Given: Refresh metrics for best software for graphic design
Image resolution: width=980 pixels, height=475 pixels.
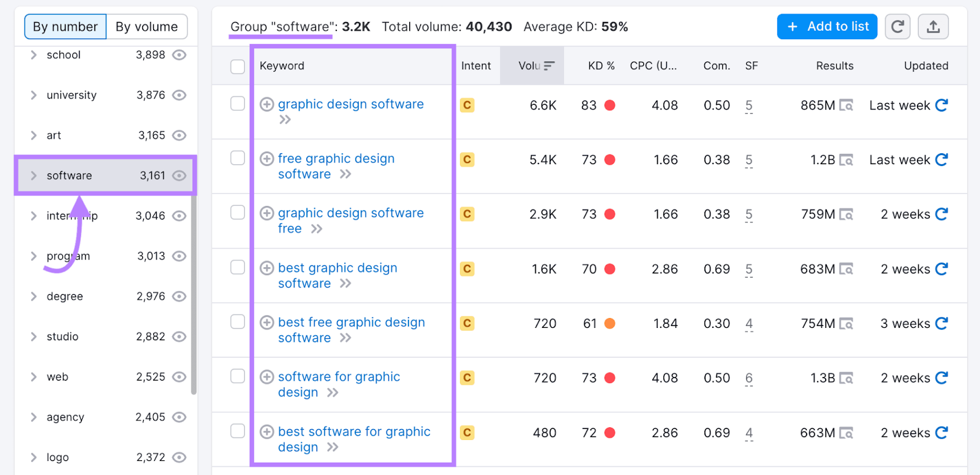Looking at the screenshot, I should pos(941,433).
